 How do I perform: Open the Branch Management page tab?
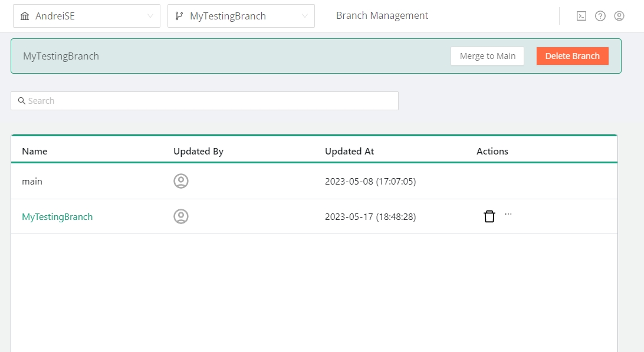click(382, 15)
